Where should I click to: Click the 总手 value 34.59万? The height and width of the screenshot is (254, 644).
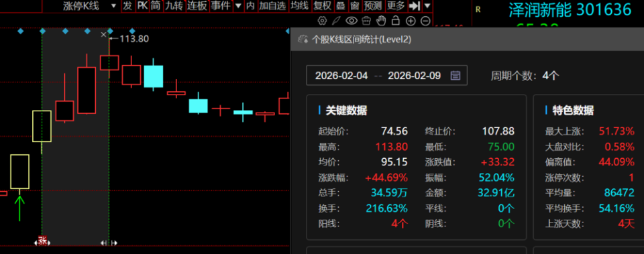[x=389, y=193]
